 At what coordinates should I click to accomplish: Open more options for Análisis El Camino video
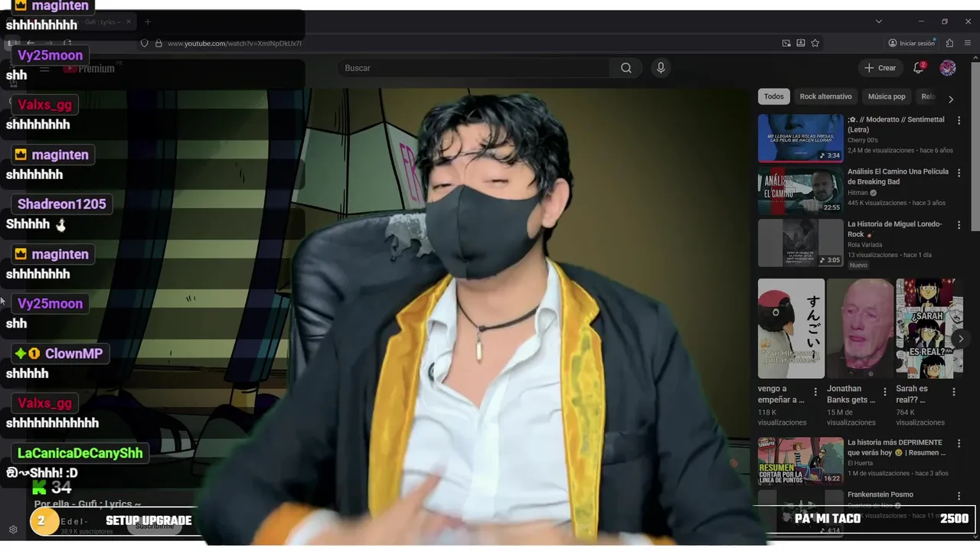959,172
